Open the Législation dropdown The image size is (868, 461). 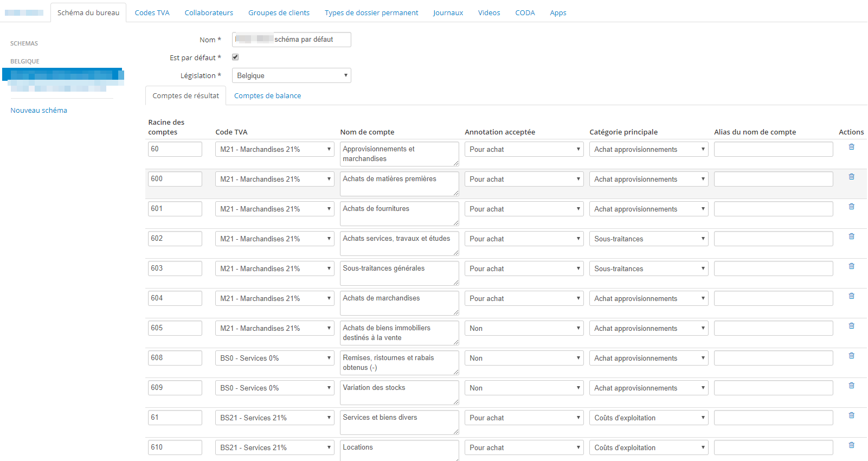[x=291, y=75]
